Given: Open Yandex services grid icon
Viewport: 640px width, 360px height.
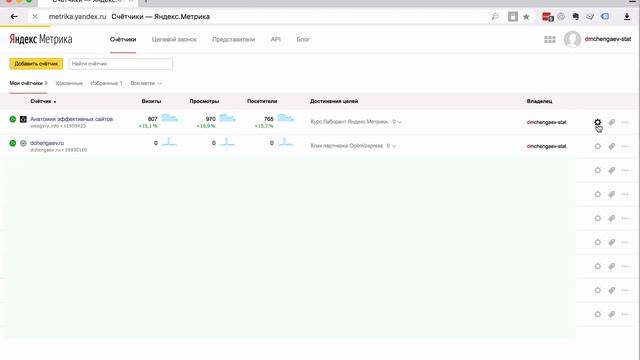Looking at the screenshot, I should pos(550,39).
